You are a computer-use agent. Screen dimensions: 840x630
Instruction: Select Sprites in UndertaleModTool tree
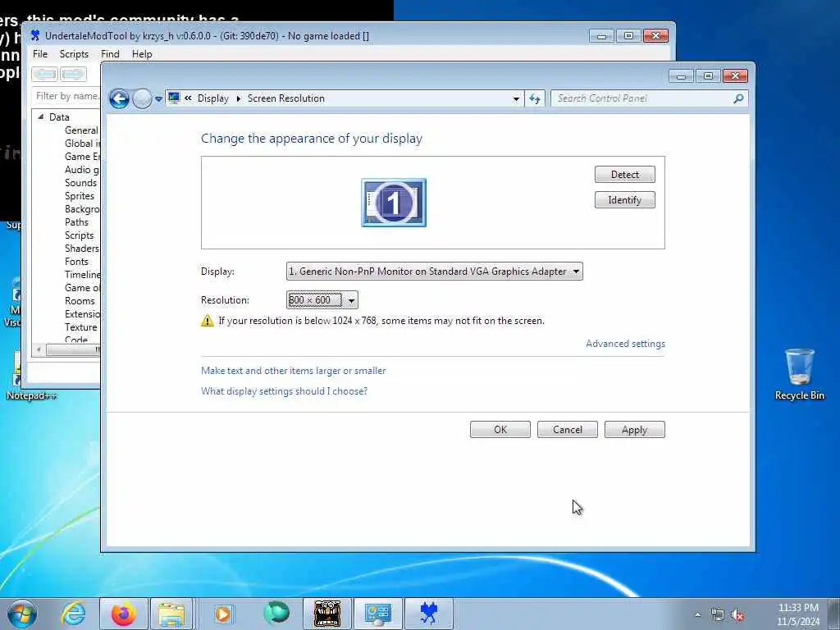pos(80,196)
